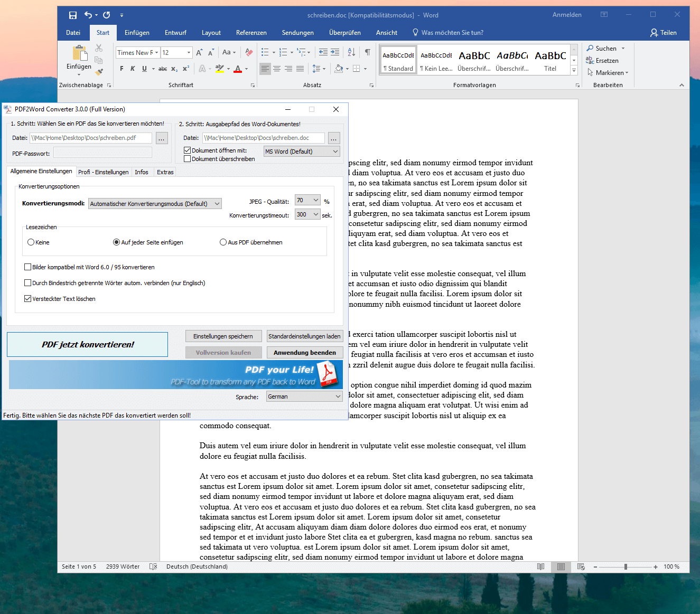The height and width of the screenshot is (614, 700).
Task: Increase font size with the grow font icon
Action: [199, 52]
